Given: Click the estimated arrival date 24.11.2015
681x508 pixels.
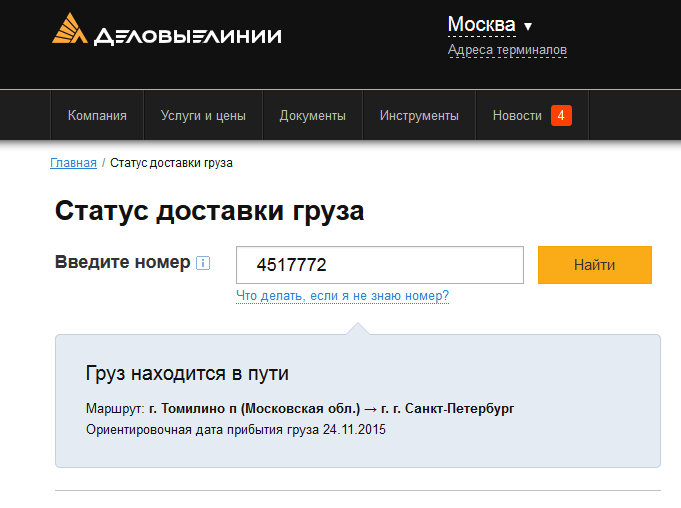Looking at the screenshot, I should pos(354,430).
